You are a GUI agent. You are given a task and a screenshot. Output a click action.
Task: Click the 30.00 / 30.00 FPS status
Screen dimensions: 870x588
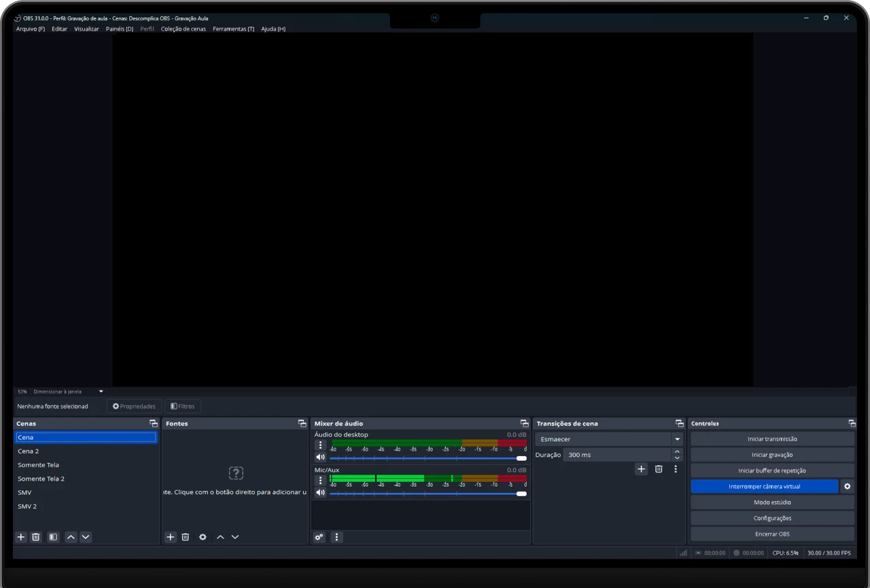829,553
